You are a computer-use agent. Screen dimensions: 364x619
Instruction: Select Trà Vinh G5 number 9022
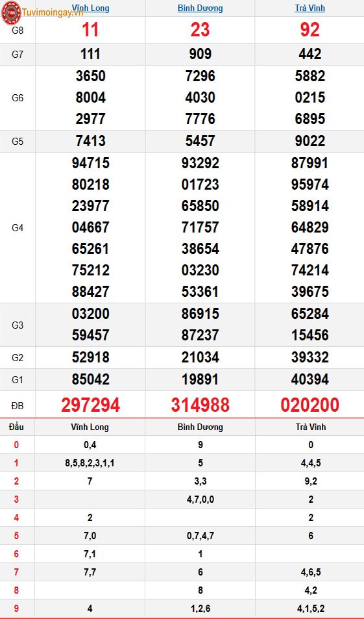point(310,141)
